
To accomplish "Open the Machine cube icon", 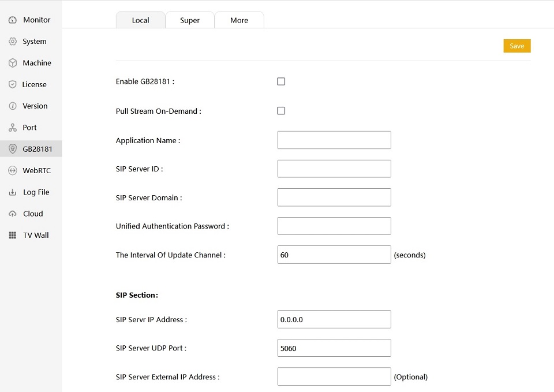I will tap(12, 63).
